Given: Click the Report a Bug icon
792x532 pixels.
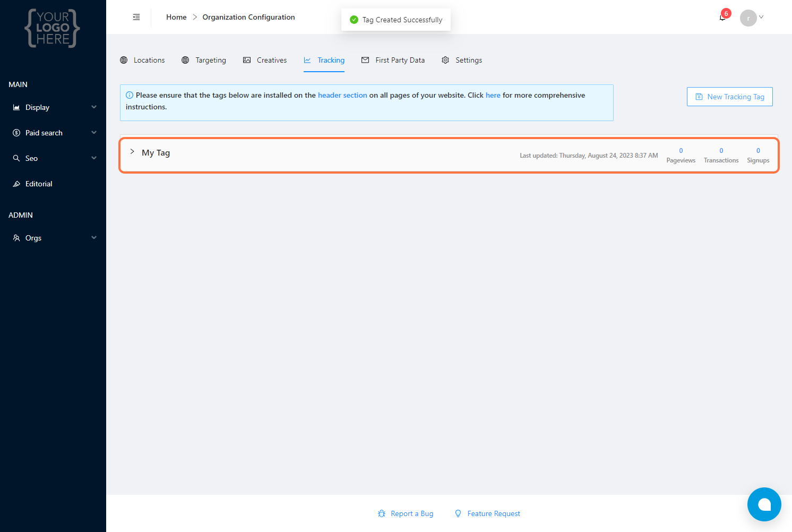Looking at the screenshot, I should point(382,513).
